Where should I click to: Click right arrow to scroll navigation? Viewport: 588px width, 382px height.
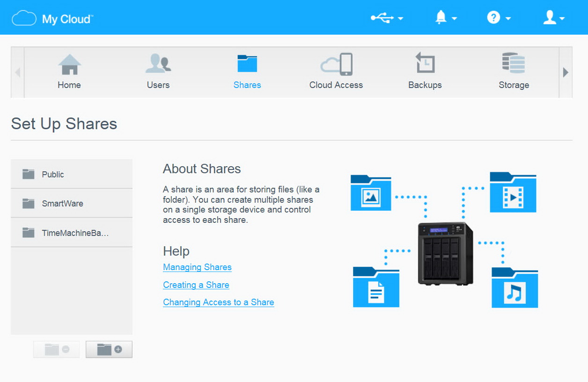click(566, 73)
